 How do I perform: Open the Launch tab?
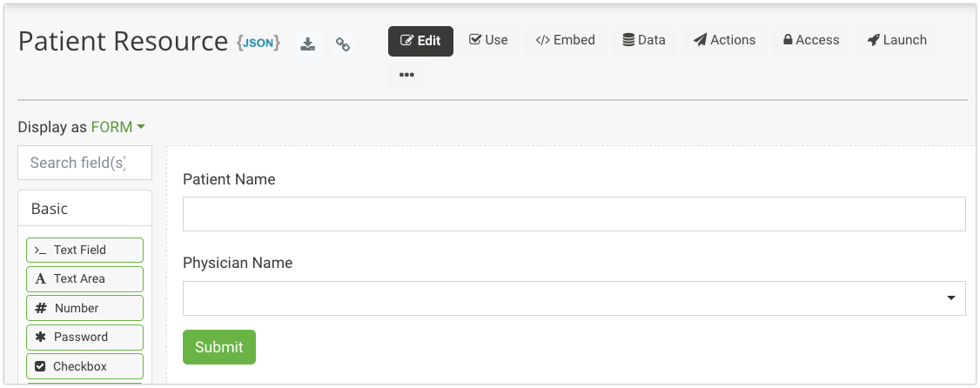point(896,40)
